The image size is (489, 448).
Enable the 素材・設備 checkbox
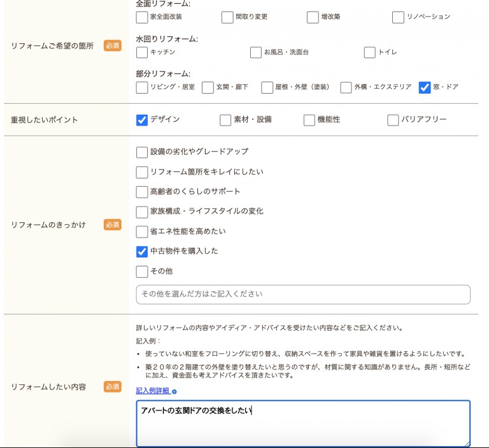point(225,120)
